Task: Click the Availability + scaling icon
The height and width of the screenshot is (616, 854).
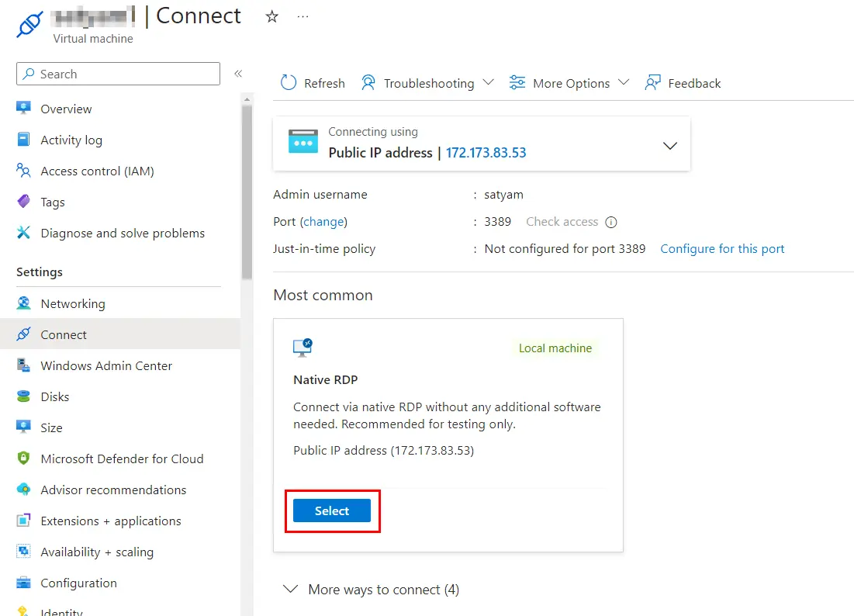Action: coord(23,551)
